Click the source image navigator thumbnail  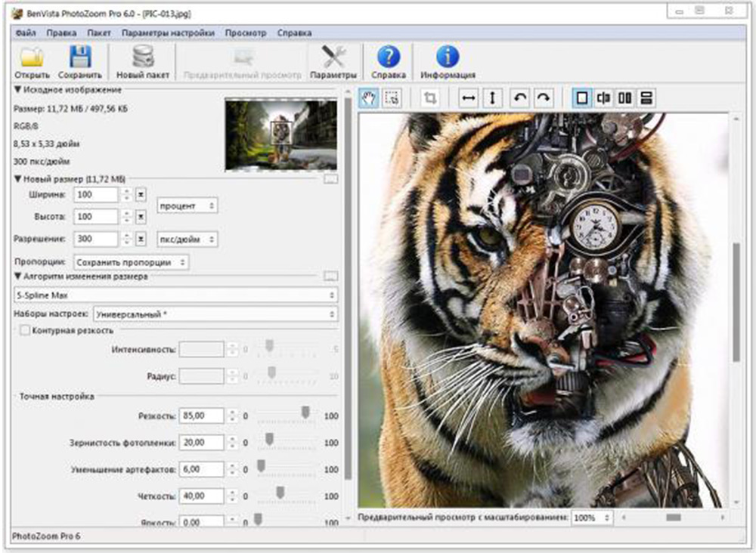tap(281, 134)
